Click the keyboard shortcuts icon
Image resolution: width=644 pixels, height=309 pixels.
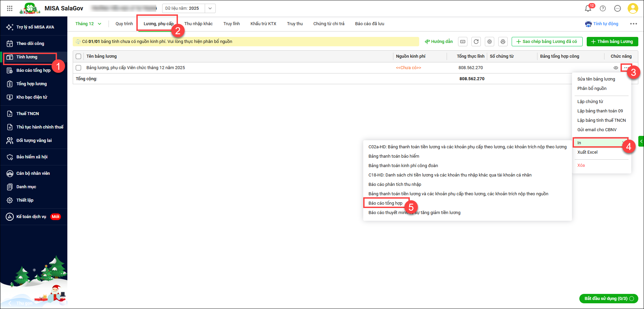tap(463, 42)
